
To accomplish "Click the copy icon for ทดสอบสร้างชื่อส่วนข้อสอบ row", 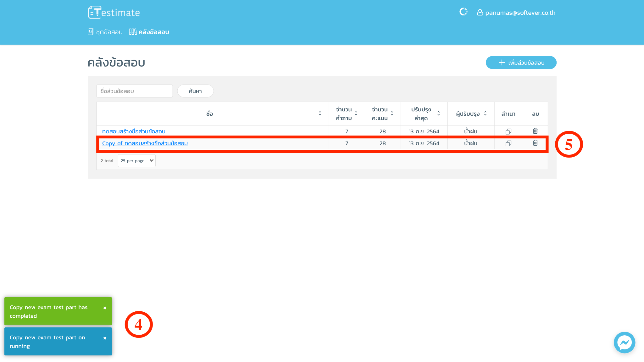I will point(508,131).
